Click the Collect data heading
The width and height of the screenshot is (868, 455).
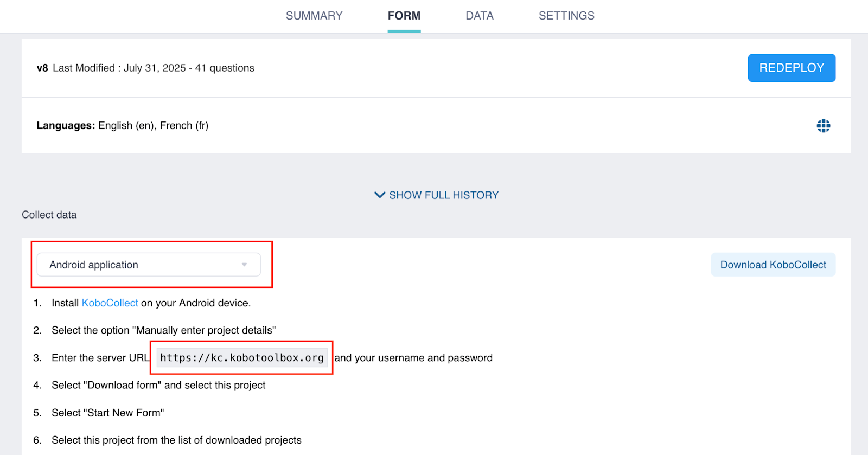tap(49, 215)
